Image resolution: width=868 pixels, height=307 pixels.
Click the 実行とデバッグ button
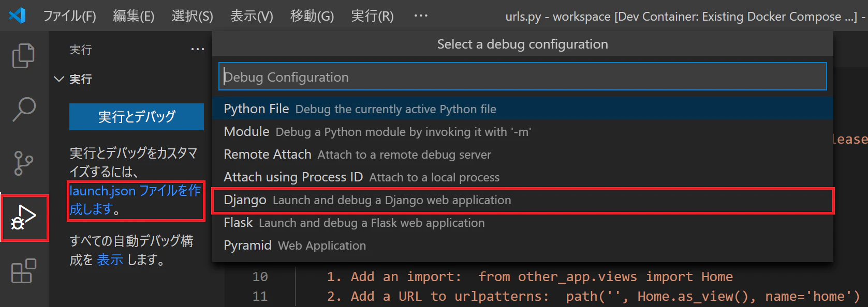[x=137, y=117]
